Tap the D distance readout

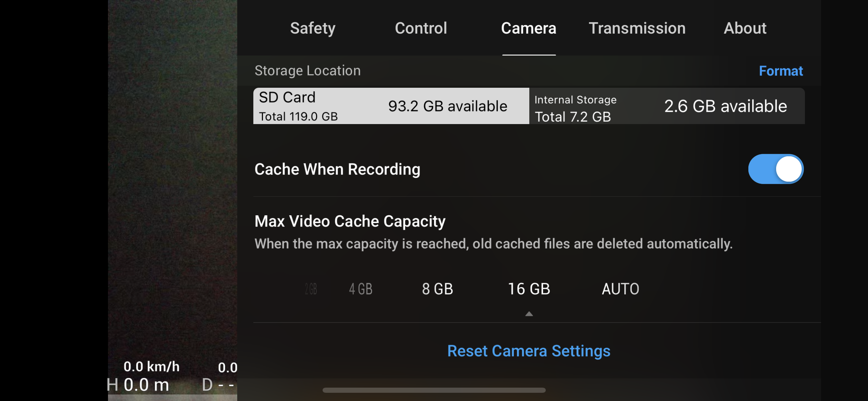218,385
